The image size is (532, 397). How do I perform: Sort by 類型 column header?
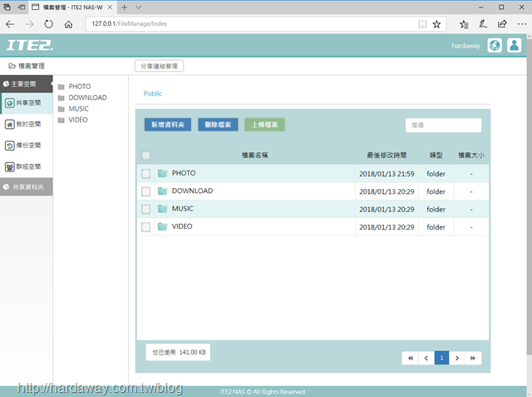[436, 155]
